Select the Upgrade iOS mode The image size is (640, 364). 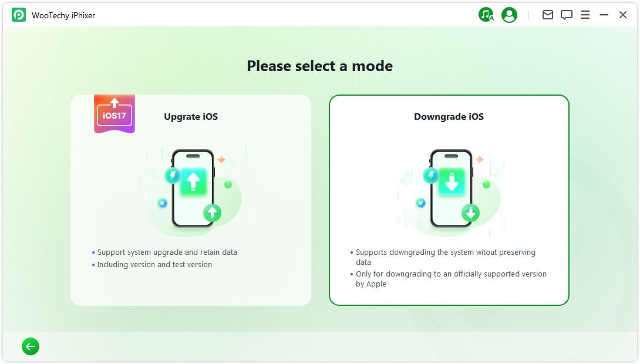(191, 200)
